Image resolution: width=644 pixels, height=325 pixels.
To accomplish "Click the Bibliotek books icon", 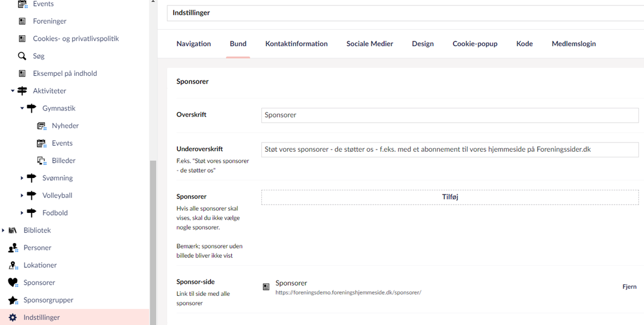I will (13, 230).
